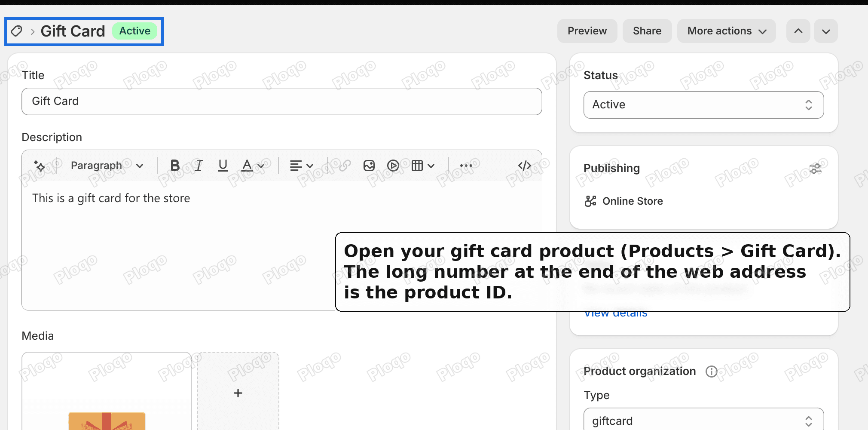Switch to HTML code view
The image size is (868, 430).
pos(525,166)
